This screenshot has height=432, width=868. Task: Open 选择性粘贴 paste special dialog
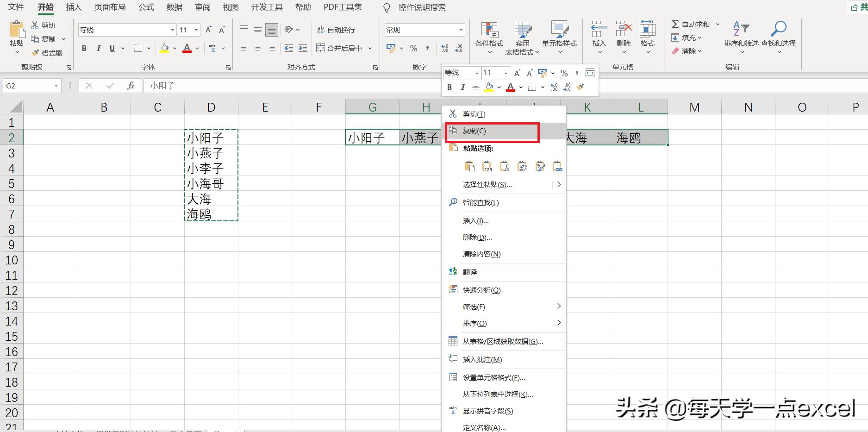(x=487, y=184)
